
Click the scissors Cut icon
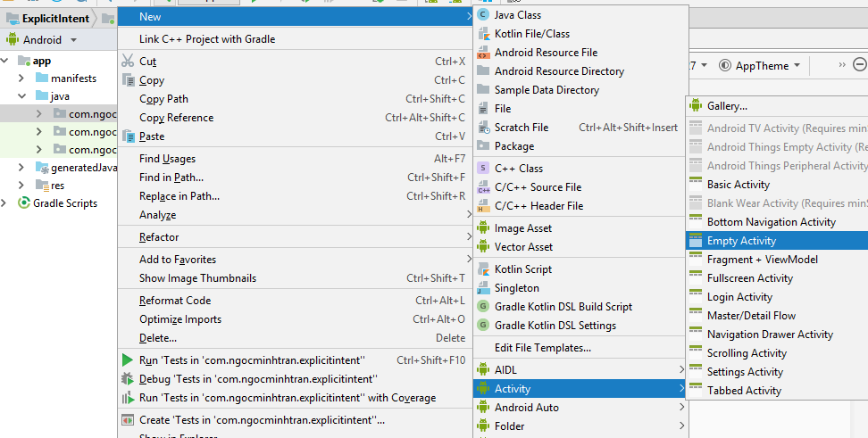click(x=128, y=61)
